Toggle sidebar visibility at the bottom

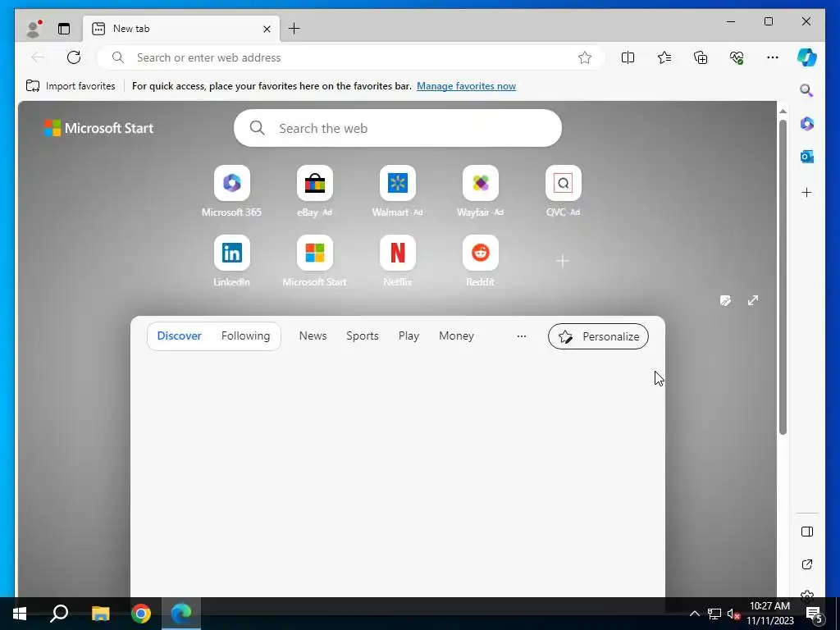[x=807, y=532]
